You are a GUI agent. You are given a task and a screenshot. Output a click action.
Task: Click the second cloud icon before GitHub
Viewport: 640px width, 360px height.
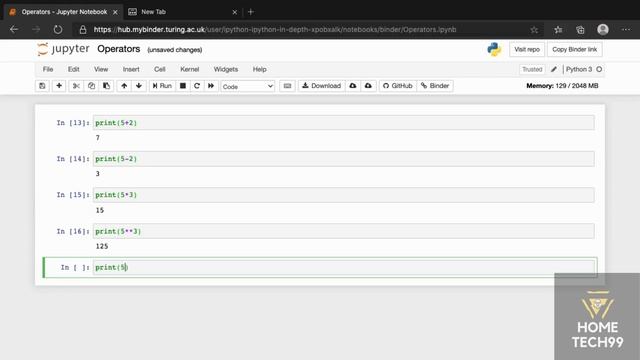point(368,86)
